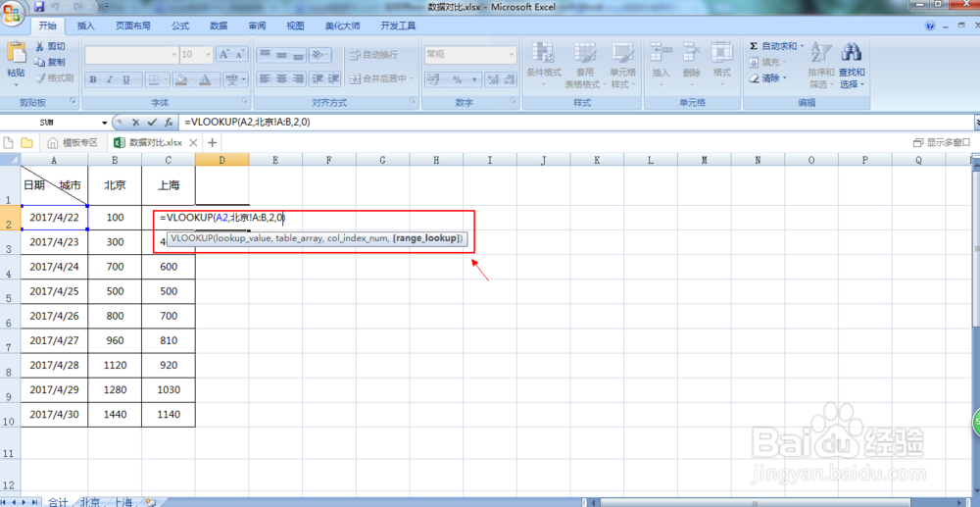Click the increase indent icon
Viewport: 980px width, 507px height.
[x=334, y=79]
